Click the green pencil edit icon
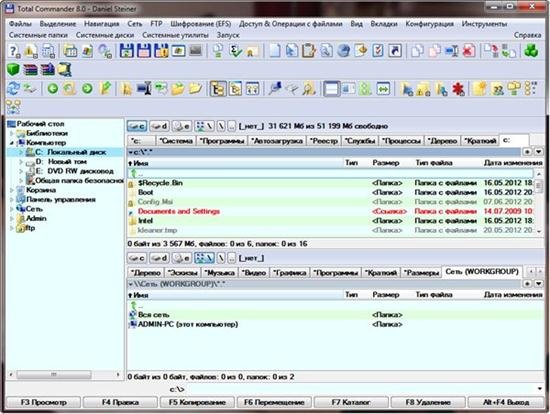550x414 pixels. click(x=105, y=88)
